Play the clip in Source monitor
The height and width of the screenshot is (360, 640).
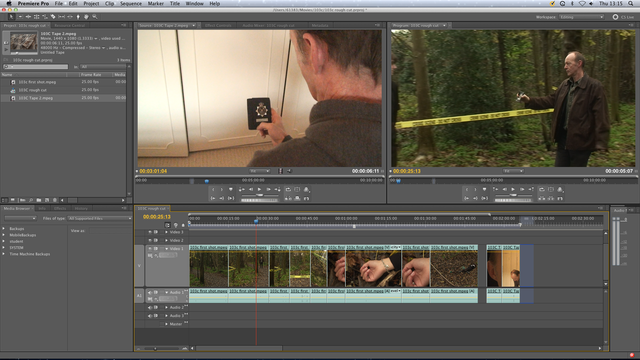[x=260, y=189]
